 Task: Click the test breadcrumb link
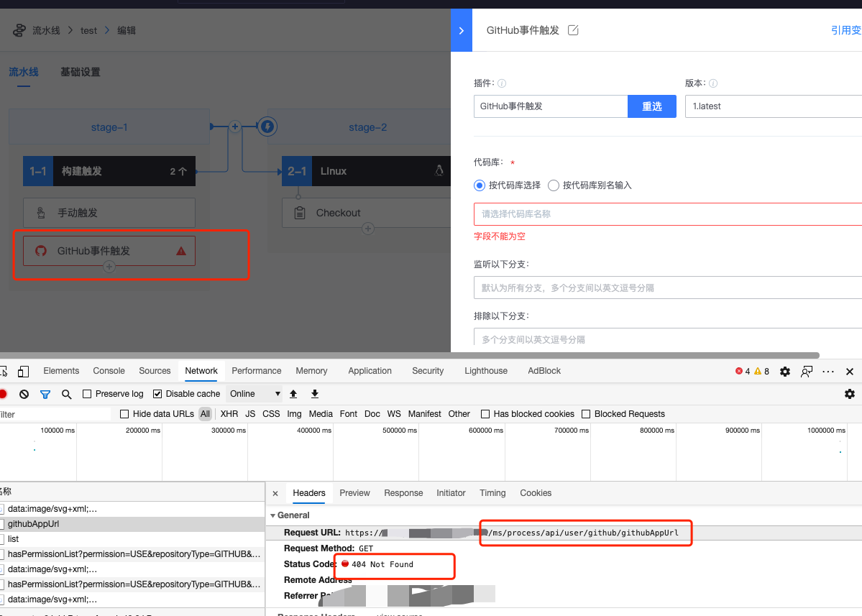88,31
